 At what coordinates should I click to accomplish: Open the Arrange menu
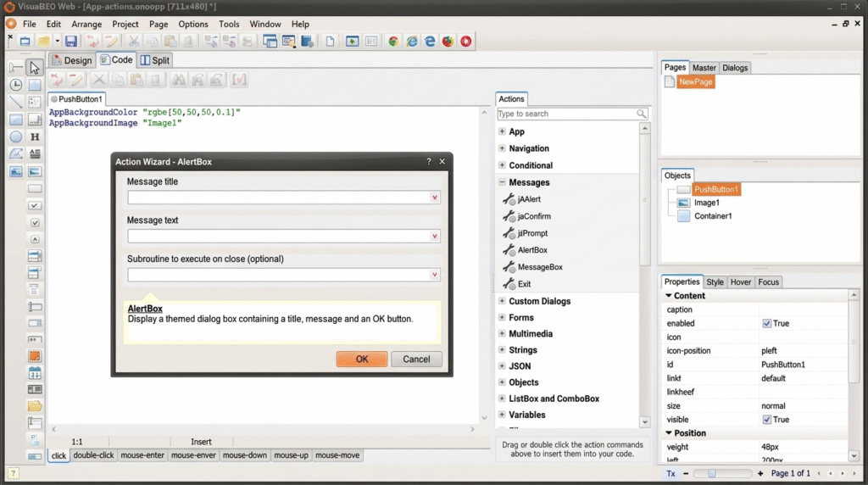tap(86, 24)
